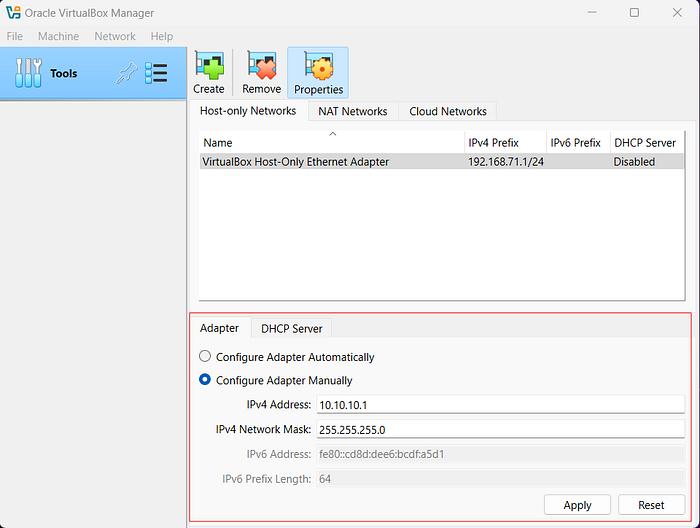Select the VirtualBox Host-Only Ethernet Adapter row

coord(442,162)
